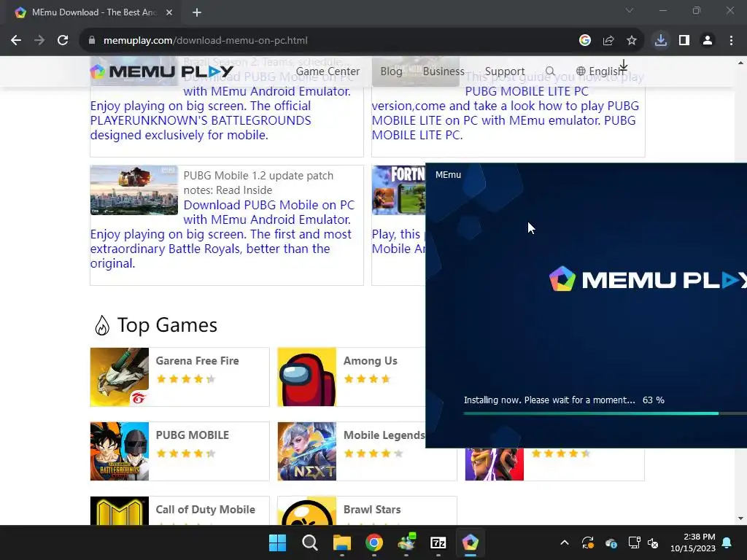Open Support menu item
Viewport: 747px width, 560px height.
[505, 71]
